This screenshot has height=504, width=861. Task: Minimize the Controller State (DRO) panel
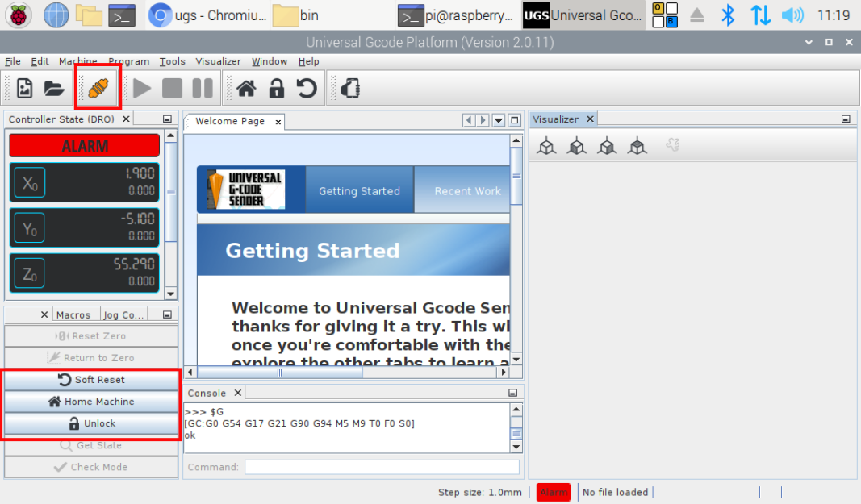click(x=168, y=119)
